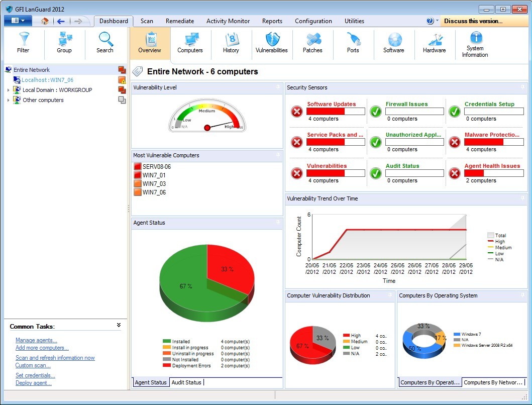Collapse the Common Tasks panel
This screenshot has height=405, width=532.
(119, 326)
